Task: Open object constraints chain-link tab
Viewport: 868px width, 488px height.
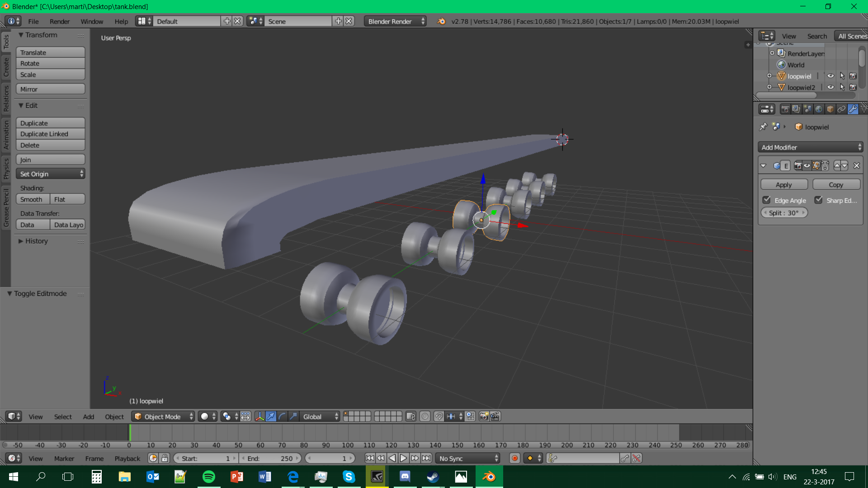Action: (x=841, y=109)
